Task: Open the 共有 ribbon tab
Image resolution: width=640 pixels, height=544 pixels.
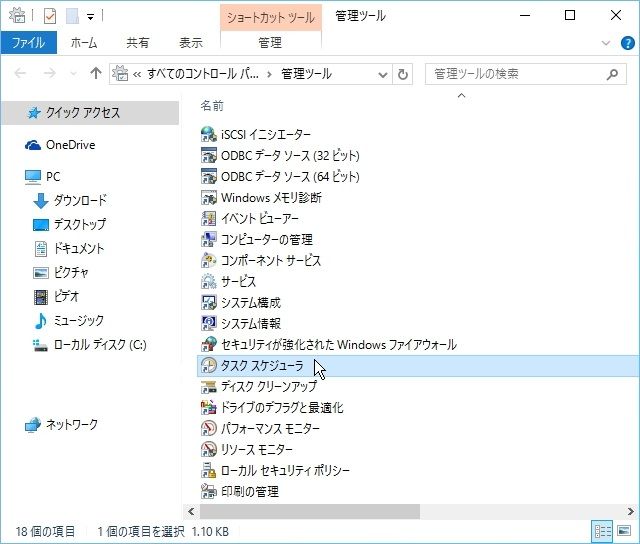Action: point(138,43)
